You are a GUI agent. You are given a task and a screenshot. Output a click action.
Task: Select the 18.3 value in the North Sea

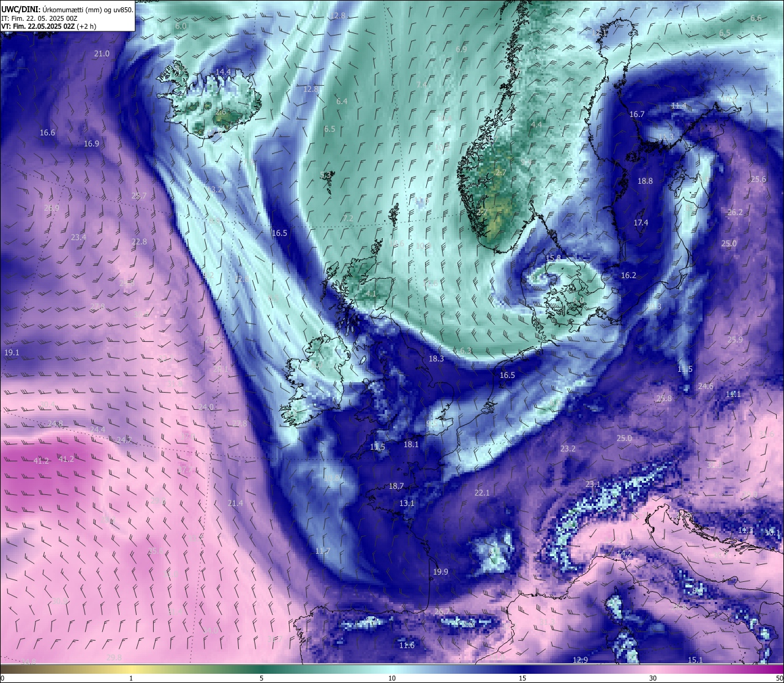coord(436,359)
